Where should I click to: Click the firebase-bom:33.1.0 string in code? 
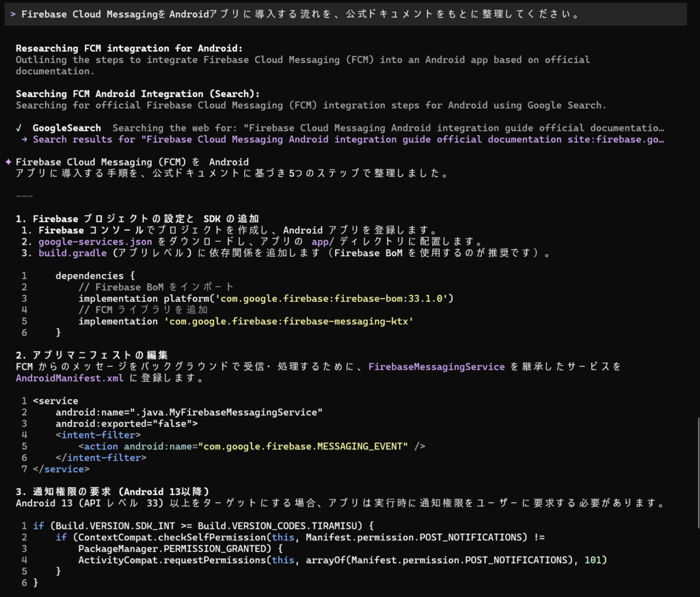332,298
